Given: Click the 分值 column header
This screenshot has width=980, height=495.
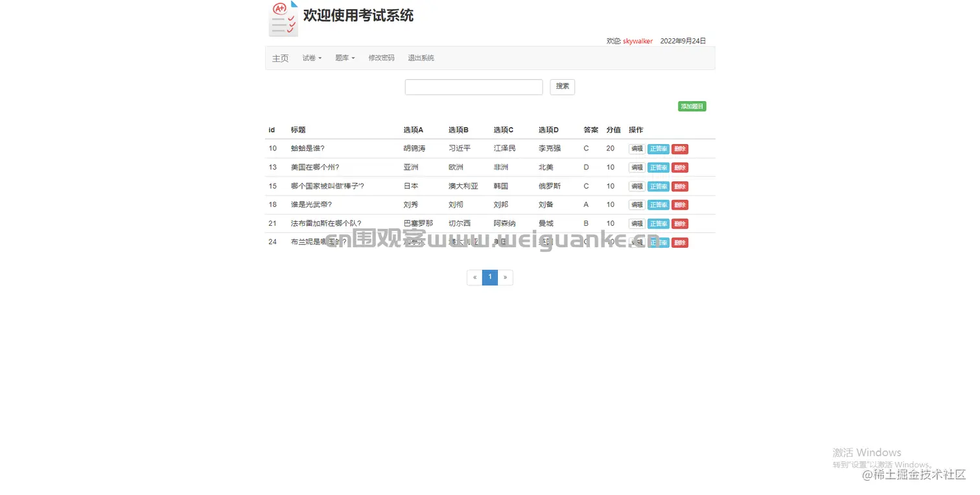Looking at the screenshot, I should (614, 130).
